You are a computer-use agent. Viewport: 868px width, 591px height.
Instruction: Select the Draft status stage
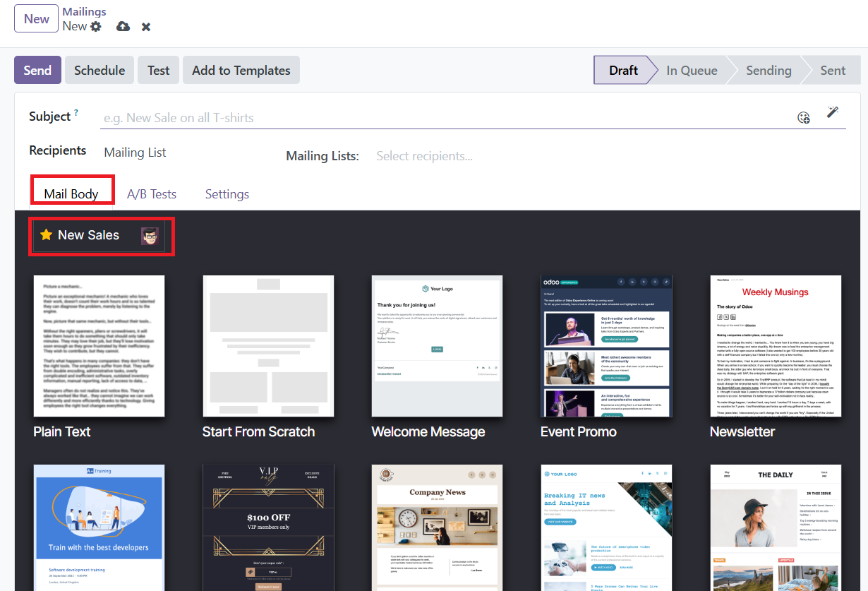point(623,71)
